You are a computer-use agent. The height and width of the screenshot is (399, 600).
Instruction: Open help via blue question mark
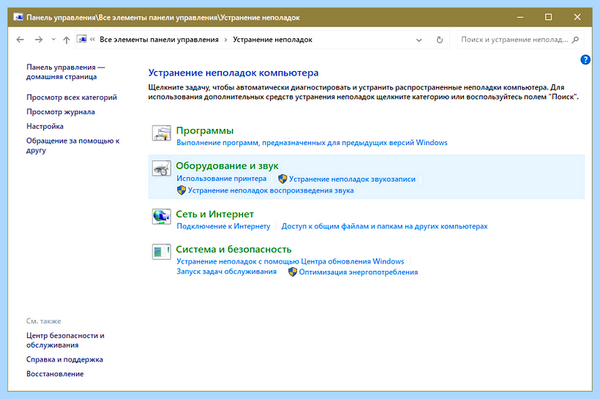tap(585, 60)
